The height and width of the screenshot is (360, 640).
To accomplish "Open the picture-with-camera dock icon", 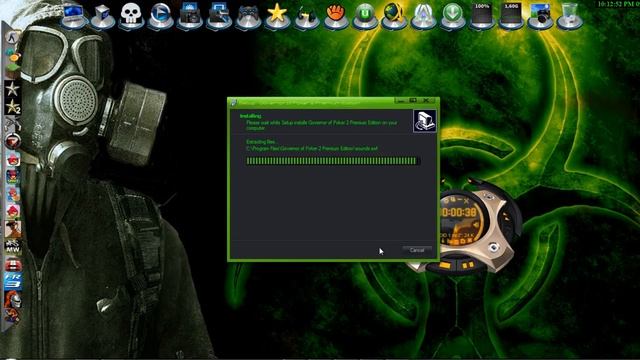I will pos(540,16).
